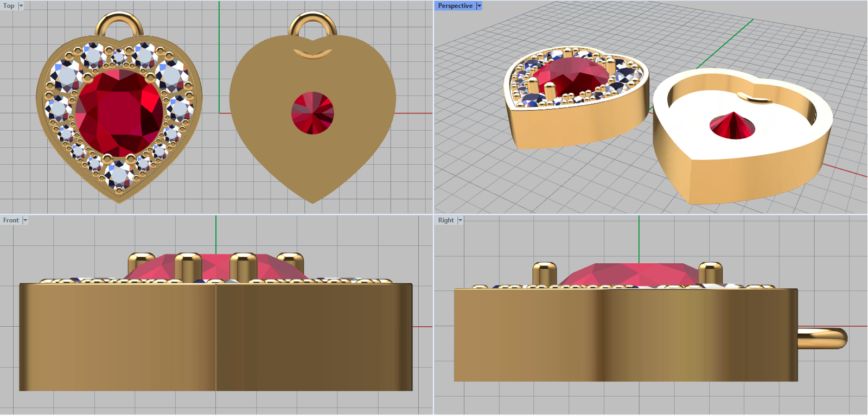Select the ruby point inside hollow heart in Perspective
Screen dimensions: 868x419
tap(732, 126)
